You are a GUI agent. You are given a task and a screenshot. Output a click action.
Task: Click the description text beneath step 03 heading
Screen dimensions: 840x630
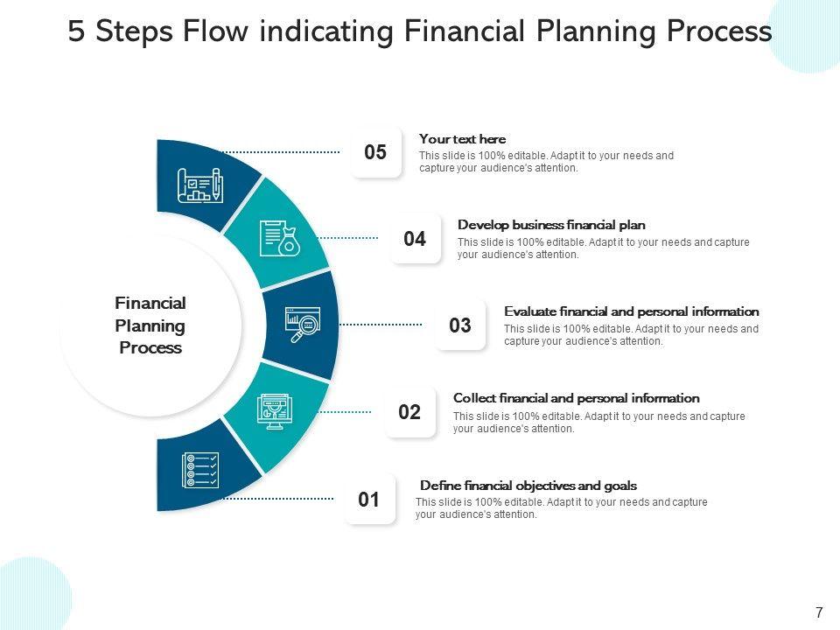click(x=631, y=335)
